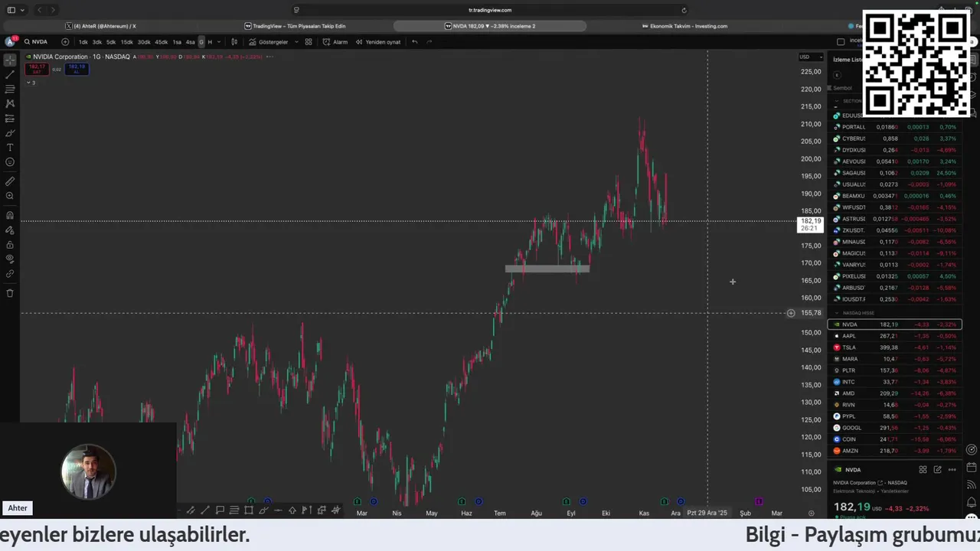
Task: Select the brush drawing tool
Action: pyautogui.click(x=10, y=132)
